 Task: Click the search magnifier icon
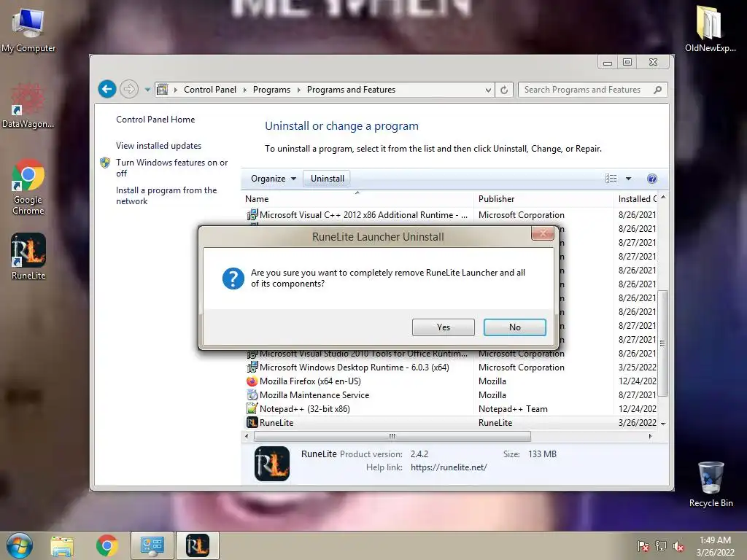[x=658, y=90]
